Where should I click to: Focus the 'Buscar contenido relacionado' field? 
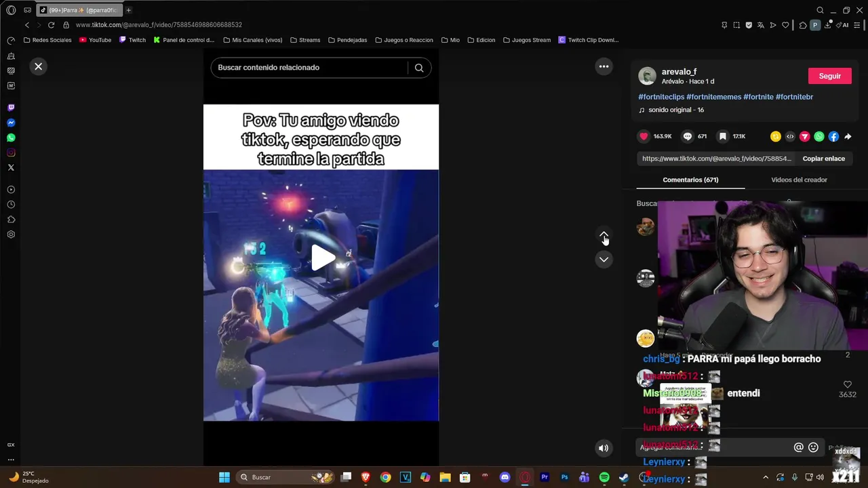tap(309, 68)
